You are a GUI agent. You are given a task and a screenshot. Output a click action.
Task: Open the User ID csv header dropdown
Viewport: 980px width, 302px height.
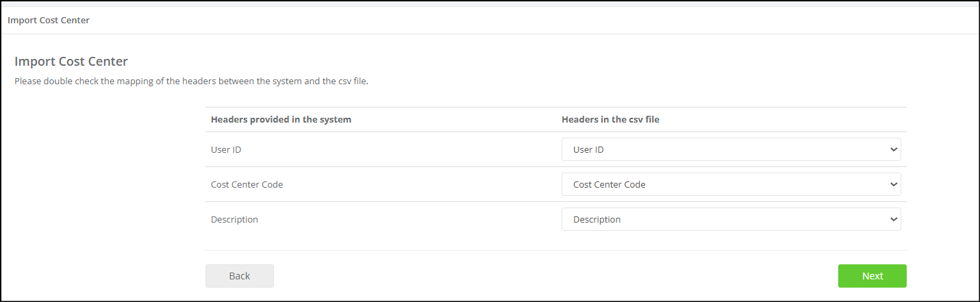click(x=731, y=149)
